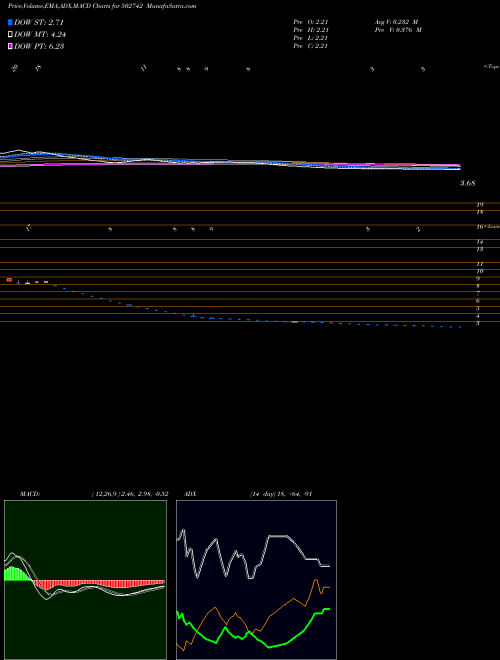Image resolution: width=500 pixels, height=660 pixels.
Task: Click the 3.68 price label
Action: (468, 183)
